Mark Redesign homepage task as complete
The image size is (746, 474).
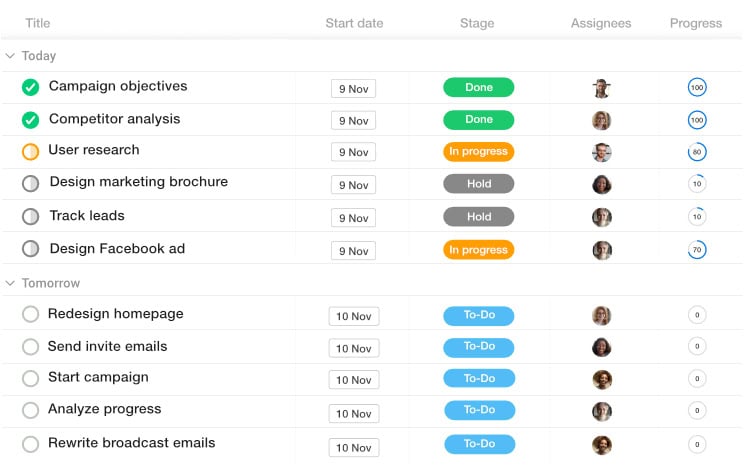click(31, 315)
